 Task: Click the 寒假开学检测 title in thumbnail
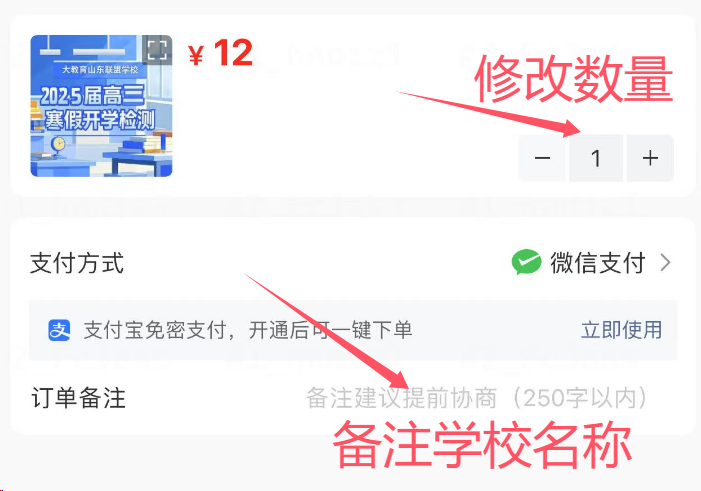pyautogui.click(x=99, y=120)
